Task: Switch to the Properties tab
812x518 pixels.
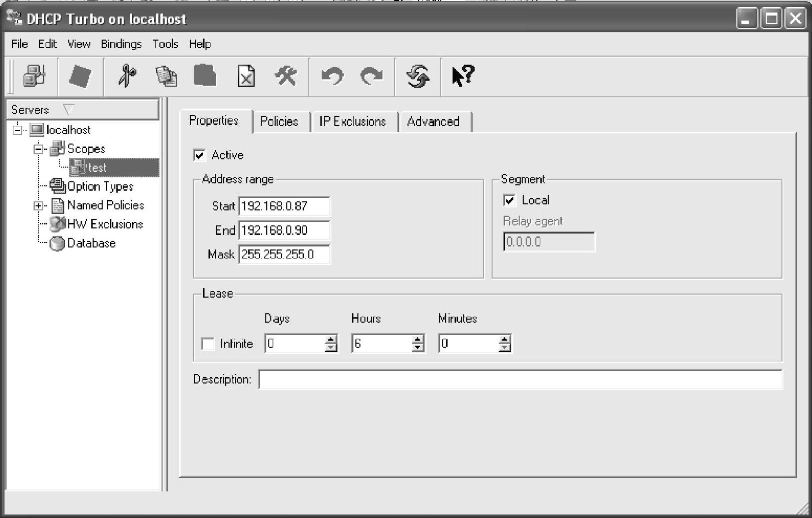Action: (x=215, y=121)
